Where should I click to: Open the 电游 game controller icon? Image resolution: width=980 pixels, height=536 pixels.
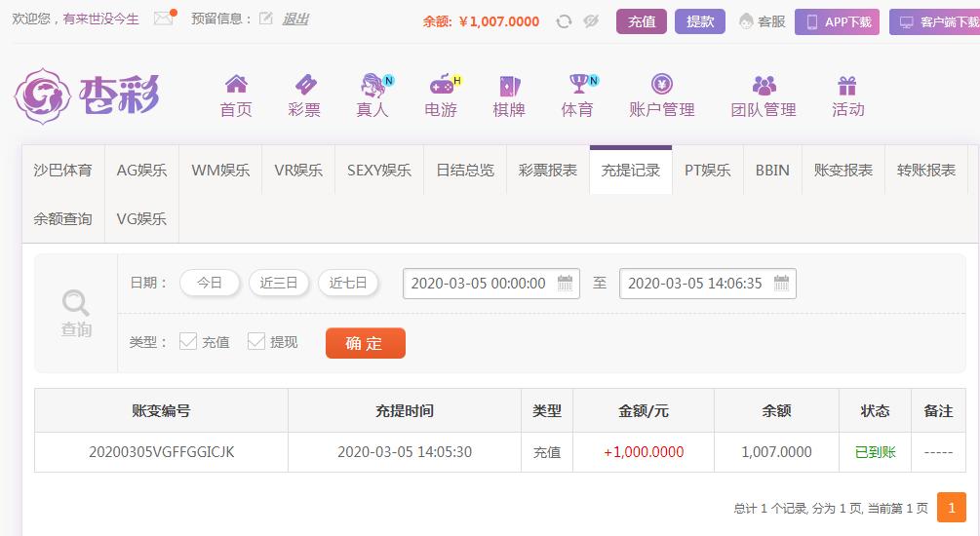point(443,85)
